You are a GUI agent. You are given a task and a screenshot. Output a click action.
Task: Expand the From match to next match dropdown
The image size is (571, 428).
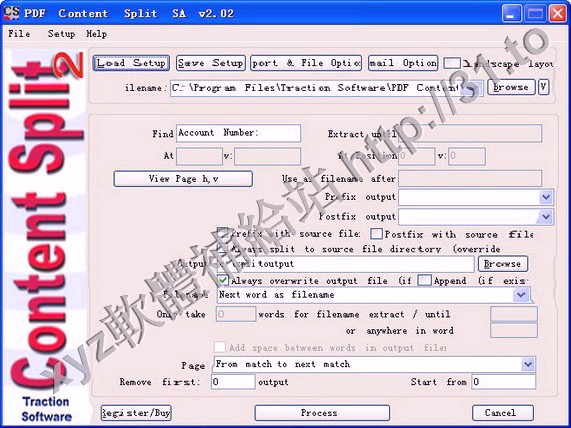pyautogui.click(x=528, y=364)
